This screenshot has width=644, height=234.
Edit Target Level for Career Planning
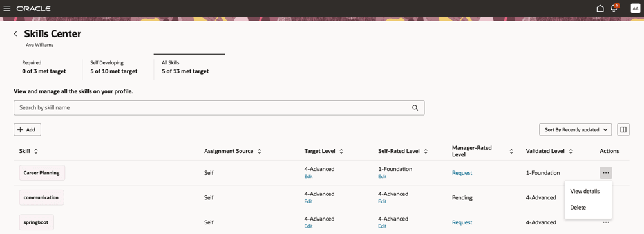(x=308, y=177)
